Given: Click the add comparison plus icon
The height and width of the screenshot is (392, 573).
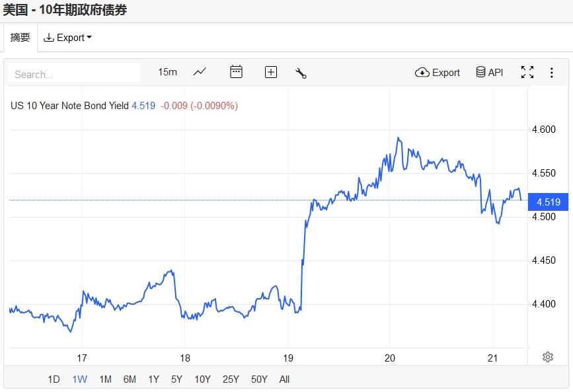Looking at the screenshot, I should (271, 72).
